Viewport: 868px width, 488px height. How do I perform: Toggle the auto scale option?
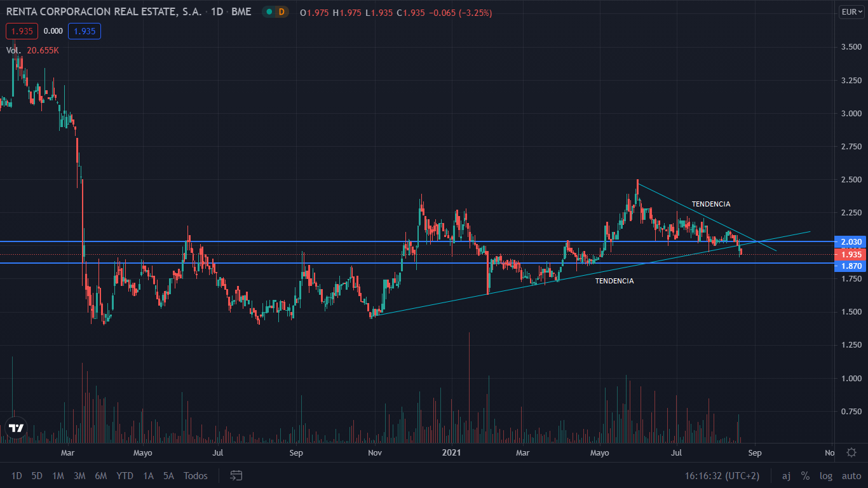[851, 475]
